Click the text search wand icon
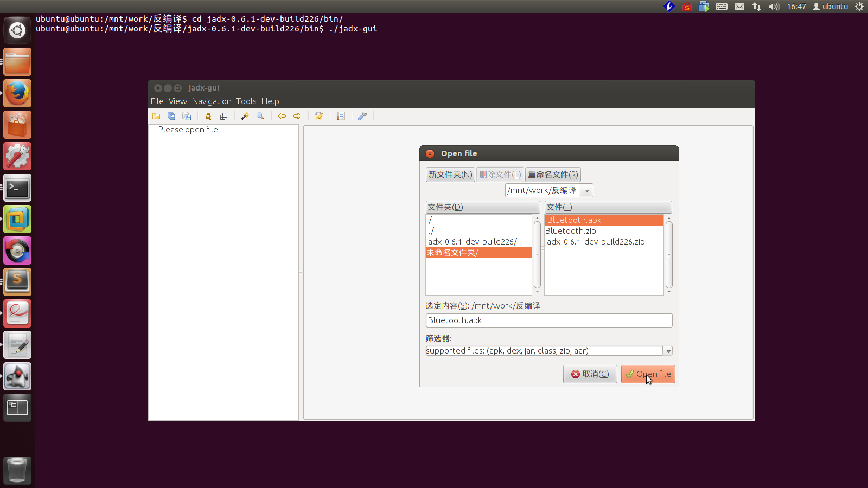 pos(245,116)
